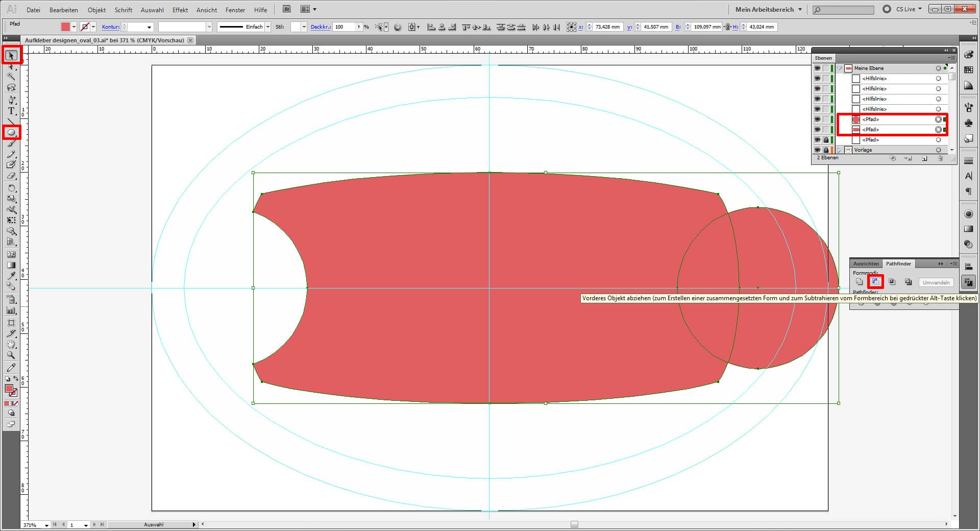Select the Hand tool
Screen dimensions: 980x531
[11, 345]
